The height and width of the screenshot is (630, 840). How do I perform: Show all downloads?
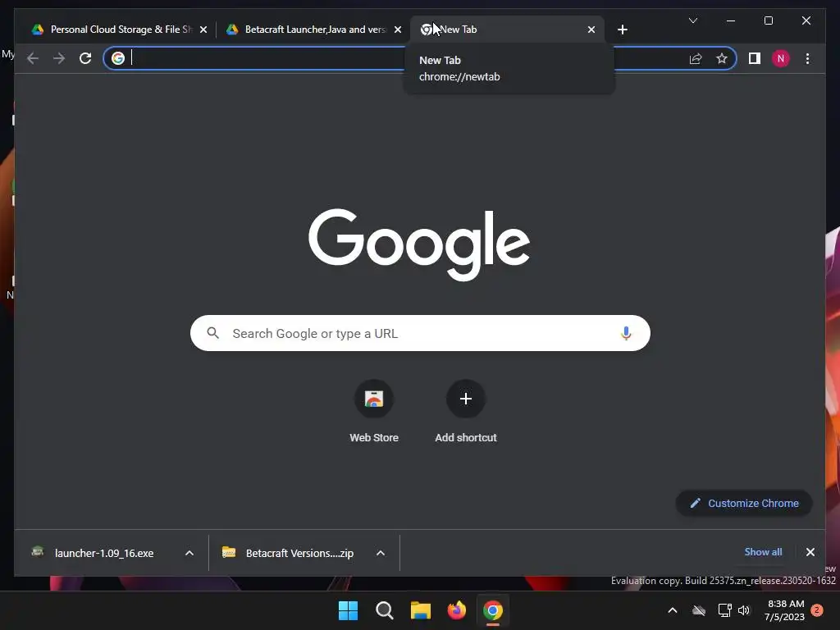pos(763,552)
